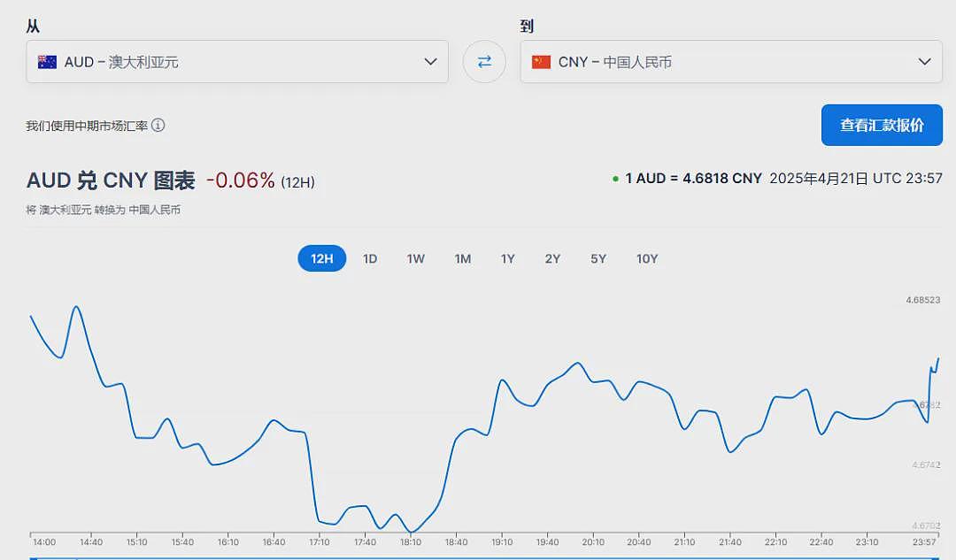Click the -0.06% change value
The width and height of the screenshot is (956, 560).
click(240, 180)
